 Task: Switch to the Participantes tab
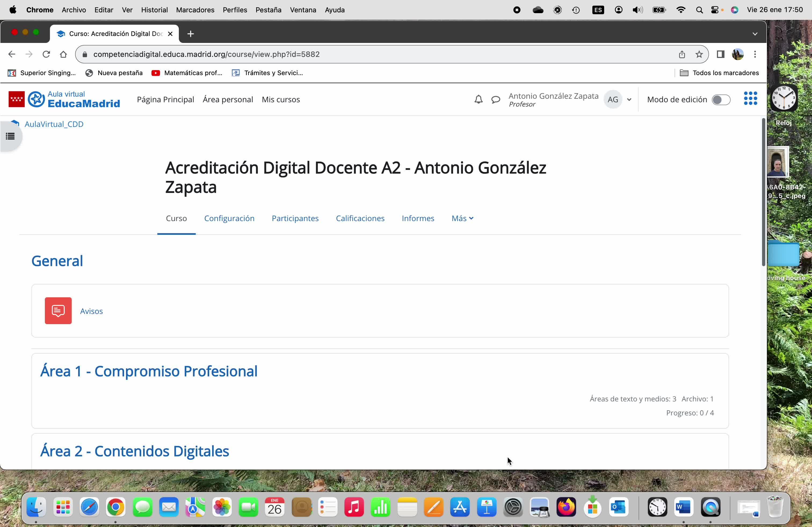click(x=295, y=218)
